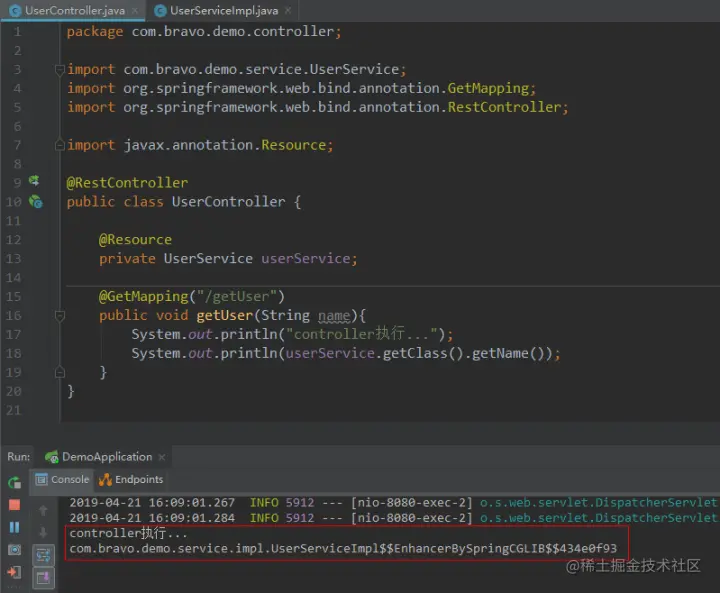
Task: Collapse fold marker at line 7 import
Action: [x=60, y=145]
